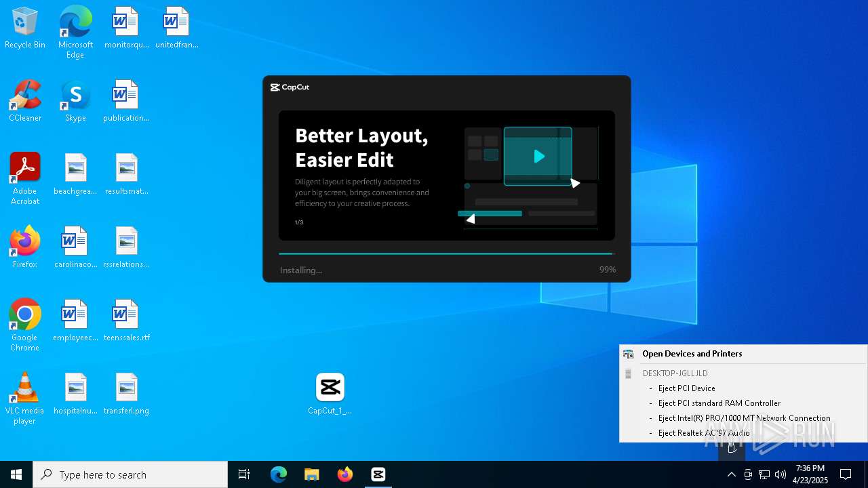Viewport: 868px width, 488px height.
Task: Open Skype desktop shortcut
Action: tap(75, 102)
